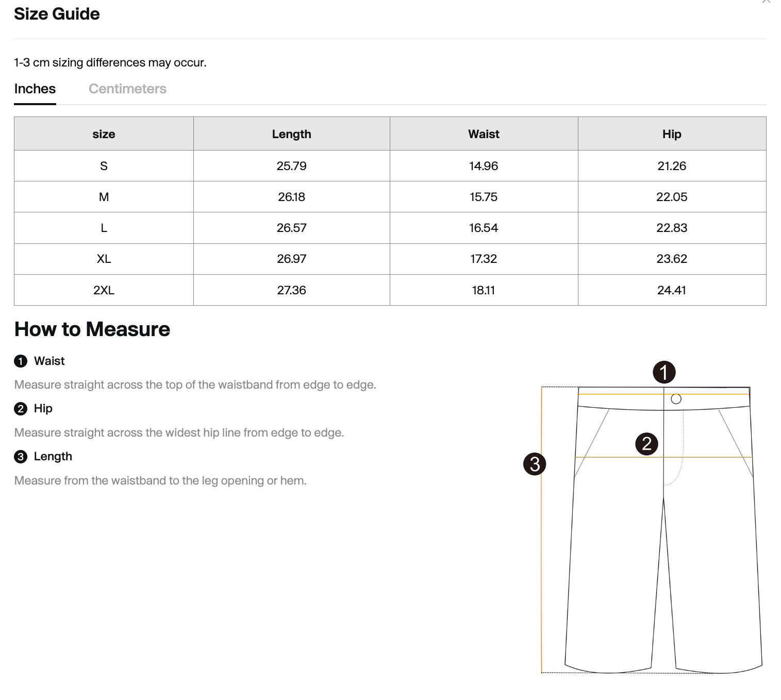
Task: Click the L size hip value 22.83
Action: [x=672, y=228]
